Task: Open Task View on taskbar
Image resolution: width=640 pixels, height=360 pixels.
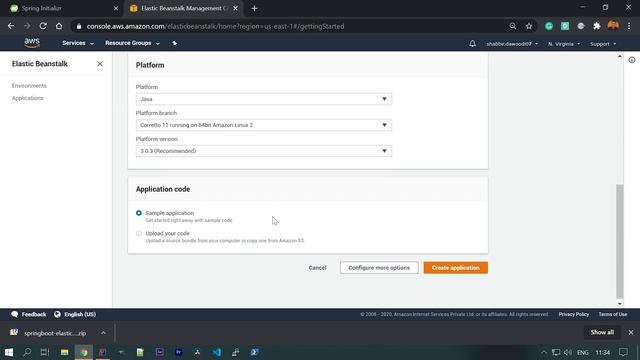Action: (x=45, y=352)
